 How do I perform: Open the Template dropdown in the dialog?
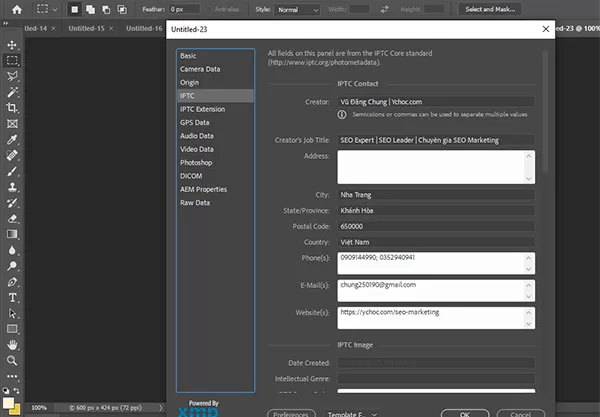click(352, 414)
